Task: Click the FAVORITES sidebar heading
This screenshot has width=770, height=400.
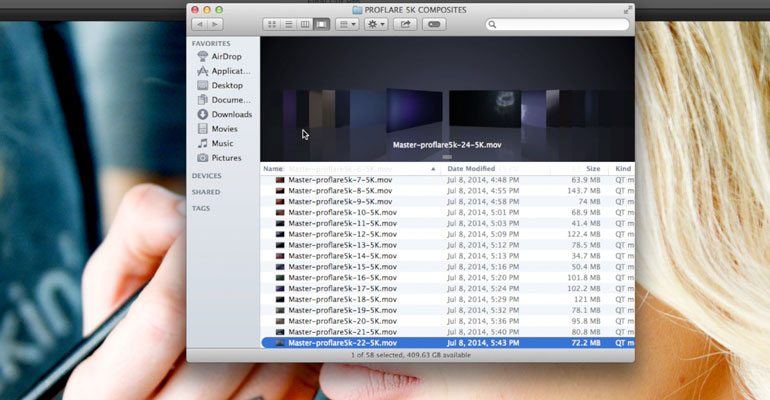Action: pyautogui.click(x=211, y=44)
